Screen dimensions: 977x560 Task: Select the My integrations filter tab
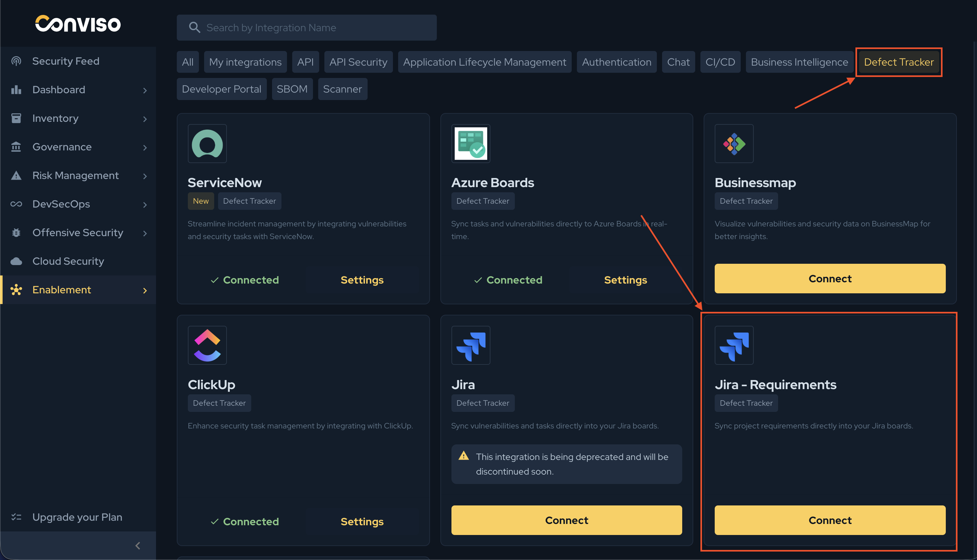245,62
